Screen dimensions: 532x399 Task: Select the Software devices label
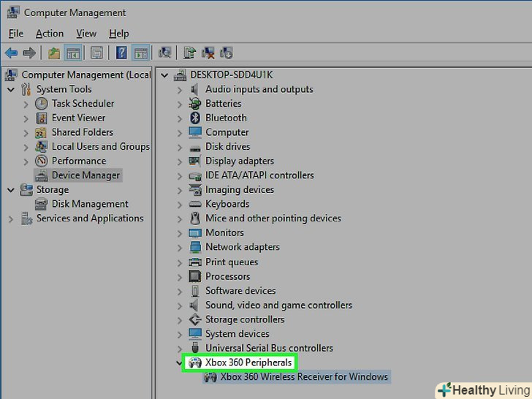(x=240, y=291)
